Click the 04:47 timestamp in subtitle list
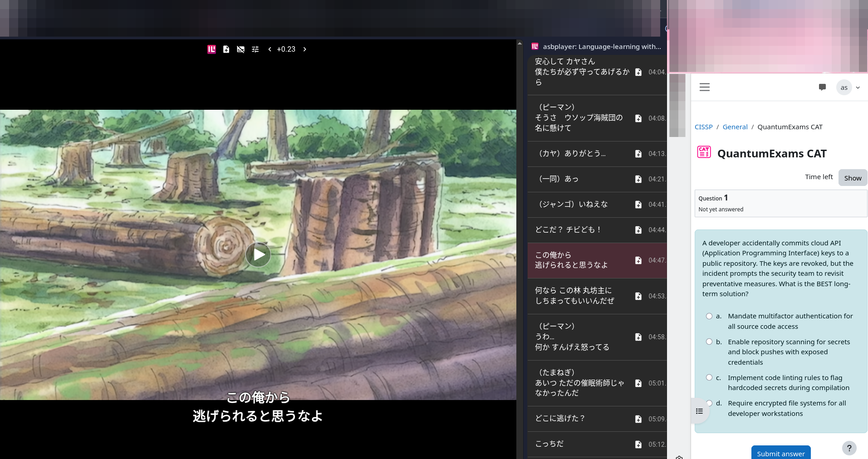This screenshot has height=459, width=868. click(657, 260)
